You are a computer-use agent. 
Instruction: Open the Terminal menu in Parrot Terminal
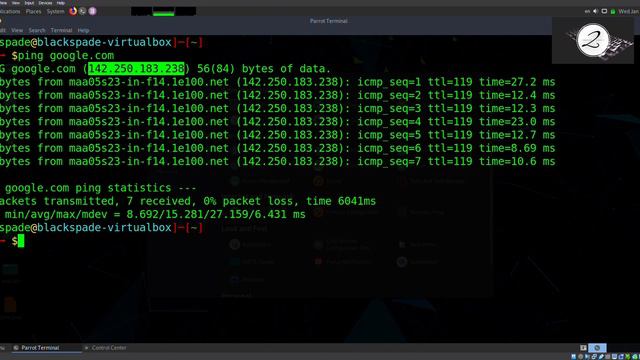pyautogui.click(x=61, y=30)
